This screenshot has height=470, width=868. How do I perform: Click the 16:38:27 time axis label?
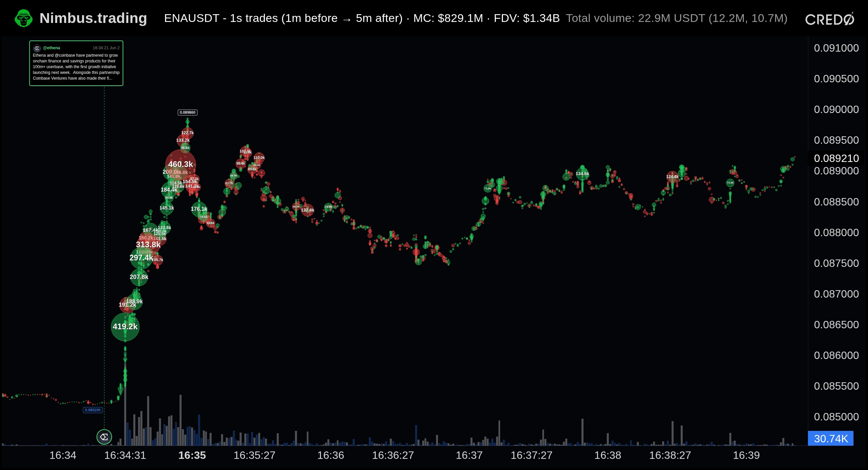coord(670,455)
